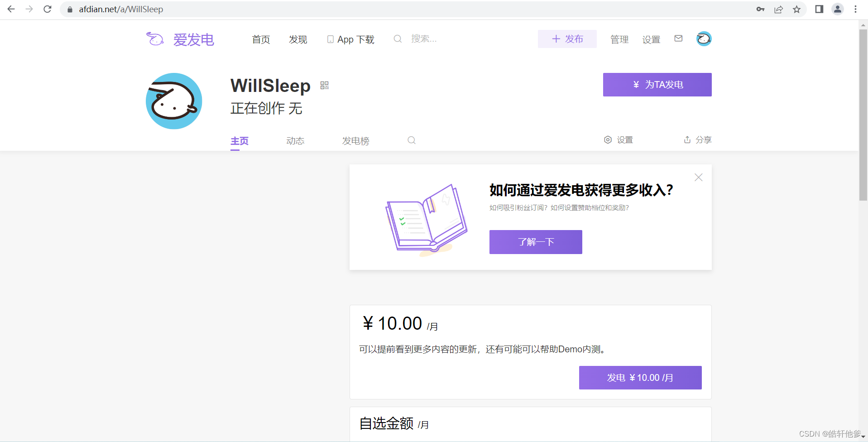Image resolution: width=868 pixels, height=442 pixels.
Task: Click the page vertical scrollbar thumb
Action: click(863, 115)
